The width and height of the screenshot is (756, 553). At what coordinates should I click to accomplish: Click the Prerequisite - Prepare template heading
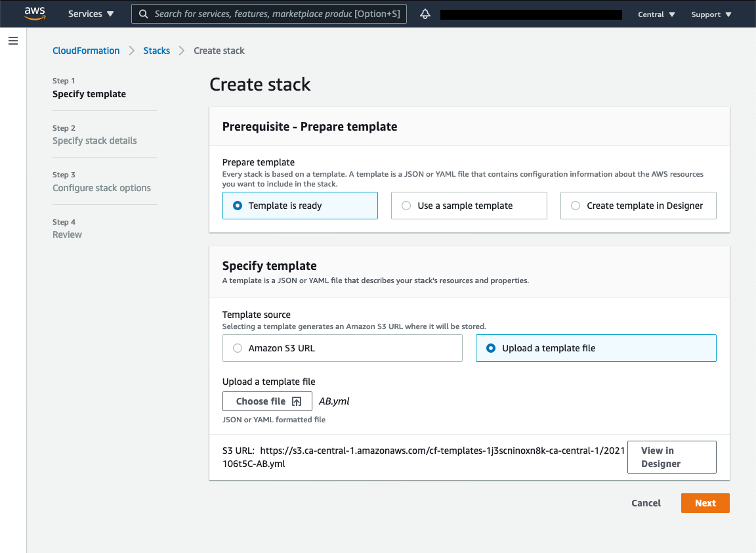(x=310, y=126)
